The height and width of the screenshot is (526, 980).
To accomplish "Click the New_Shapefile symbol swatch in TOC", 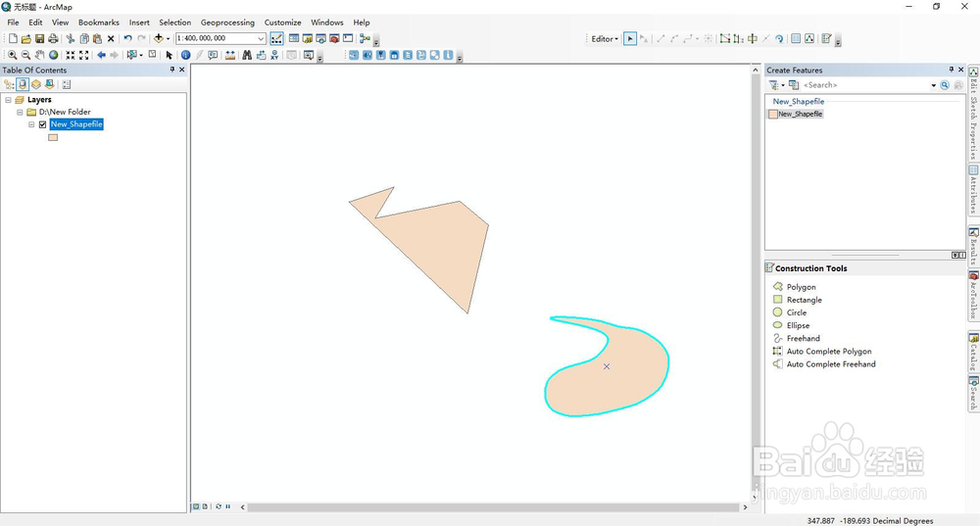I will tap(53, 137).
